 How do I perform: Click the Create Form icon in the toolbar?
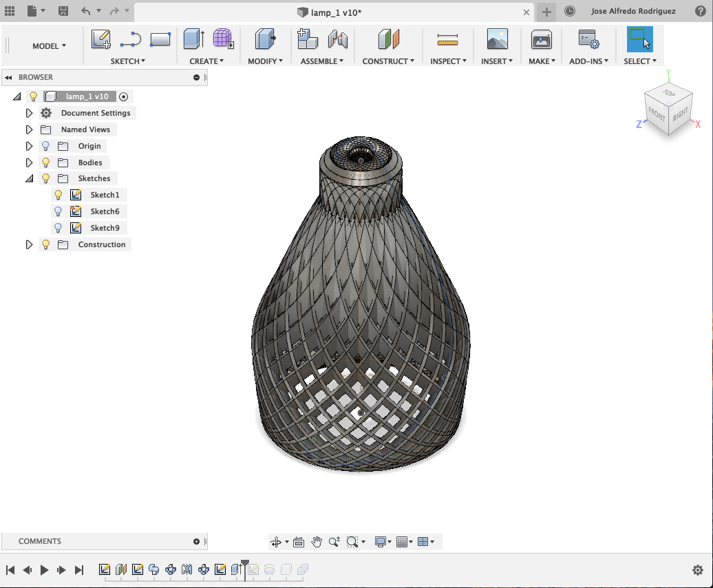(223, 40)
